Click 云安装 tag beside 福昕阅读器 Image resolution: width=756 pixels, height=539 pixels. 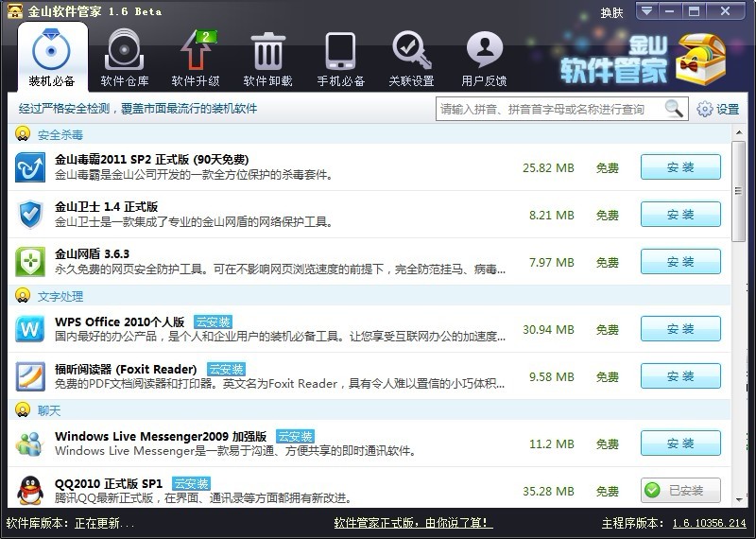pos(226,369)
